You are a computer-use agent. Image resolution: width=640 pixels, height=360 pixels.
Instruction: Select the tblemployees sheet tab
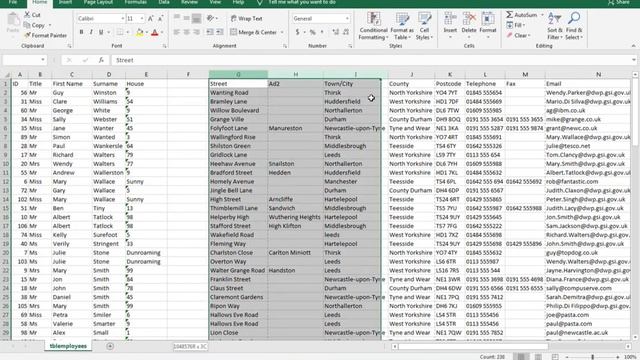(x=68, y=346)
